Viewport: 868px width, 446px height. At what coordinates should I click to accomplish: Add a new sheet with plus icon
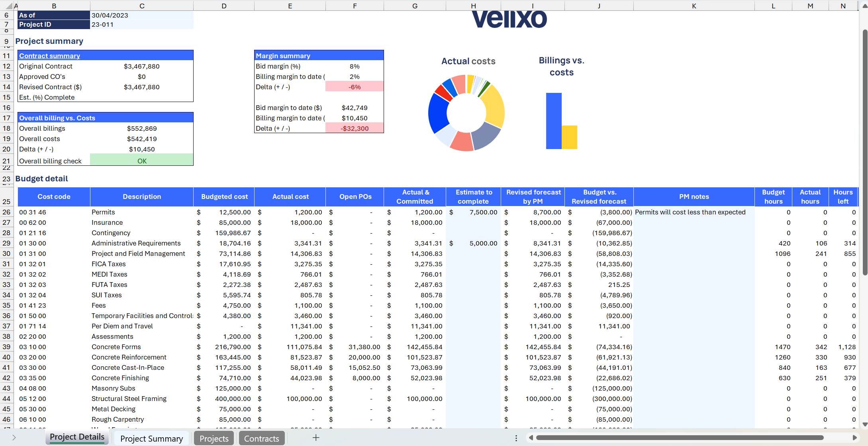point(316,438)
